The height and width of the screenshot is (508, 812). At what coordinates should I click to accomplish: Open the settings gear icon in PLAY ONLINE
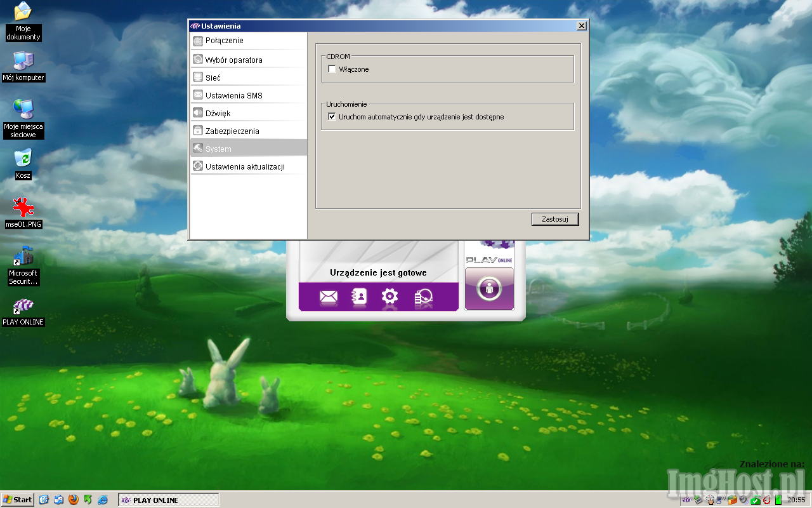click(390, 297)
